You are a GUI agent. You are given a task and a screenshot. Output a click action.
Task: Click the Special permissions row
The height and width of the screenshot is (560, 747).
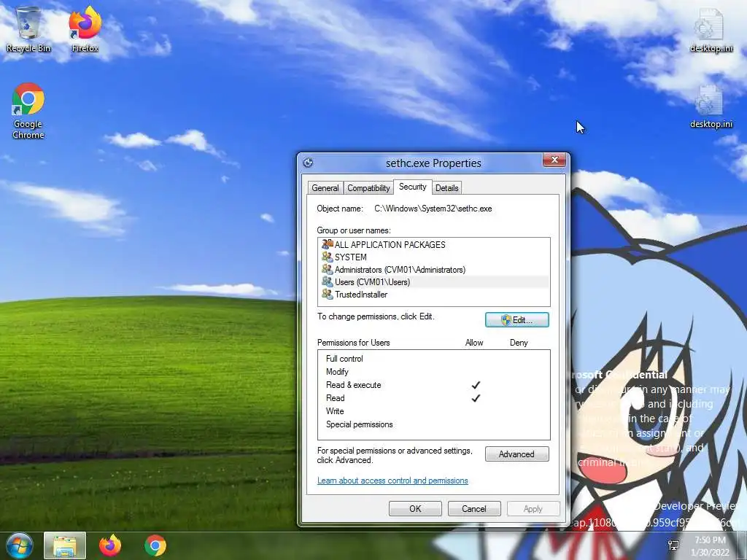pos(433,424)
